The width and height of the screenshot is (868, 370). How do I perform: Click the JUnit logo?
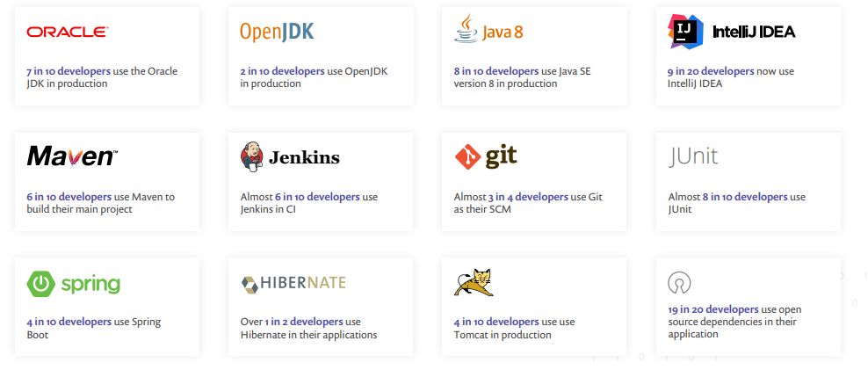click(x=692, y=156)
